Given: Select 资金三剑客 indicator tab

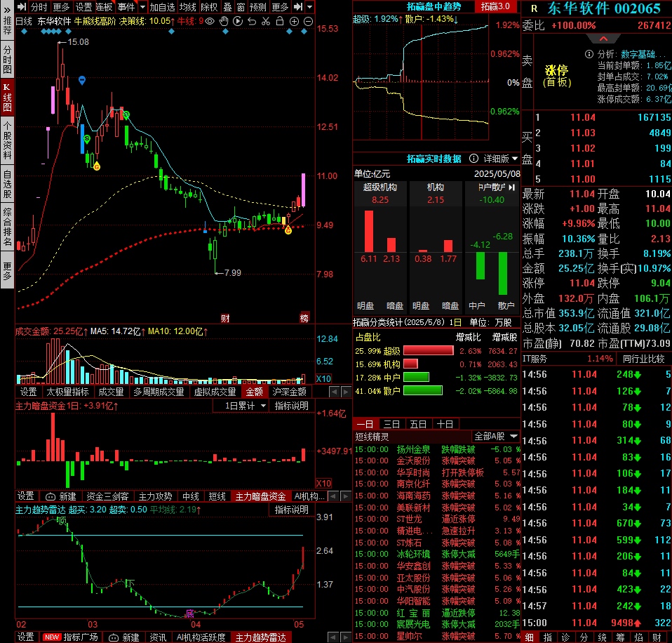Looking at the screenshot, I should pos(107,496).
